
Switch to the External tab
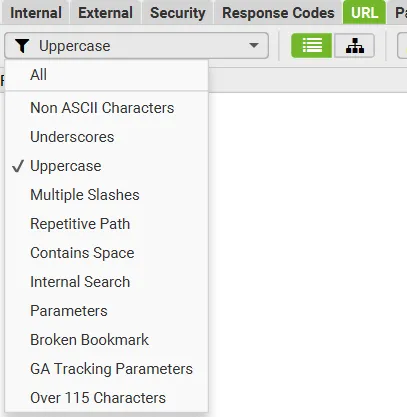click(105, 13)
